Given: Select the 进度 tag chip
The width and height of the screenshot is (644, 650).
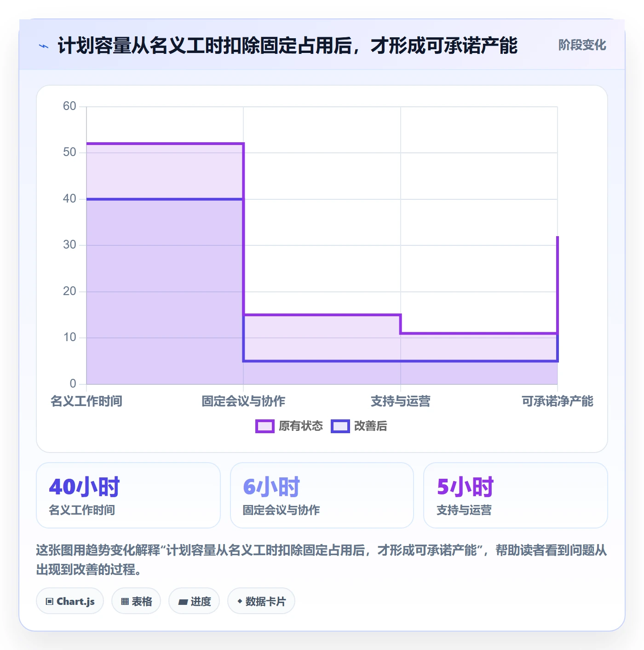Looking at the screenshot, I should coord(194,601).
